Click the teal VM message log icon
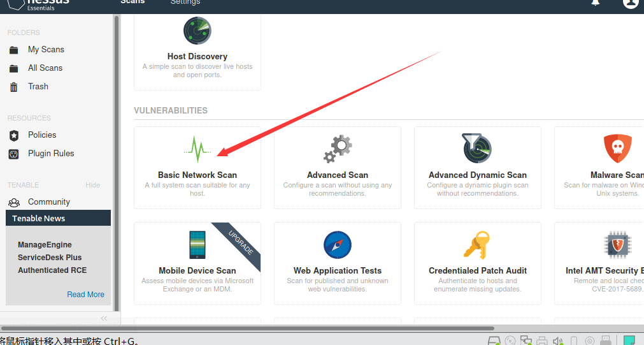This screenshot has width=644, height=345. point(629,341)
